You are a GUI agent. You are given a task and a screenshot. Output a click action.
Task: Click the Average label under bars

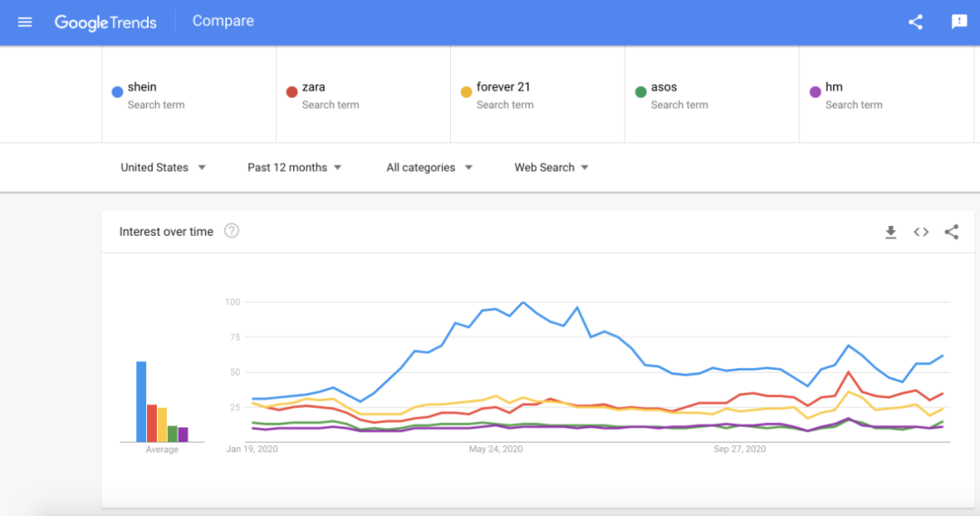click(162, 450)
